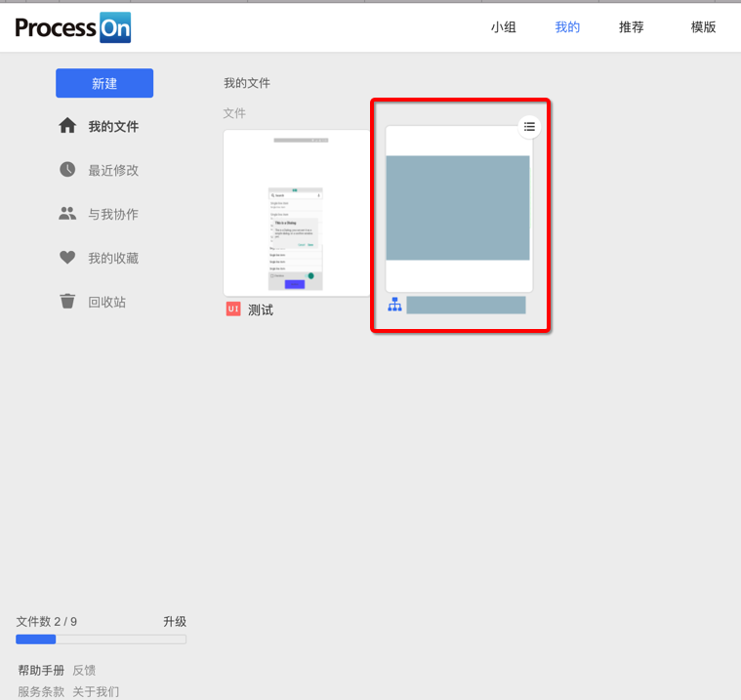Click the trash icon beside 回收站
Viewport: 741px width, 700px height.
pyautogui.click(x=67, y=301)
